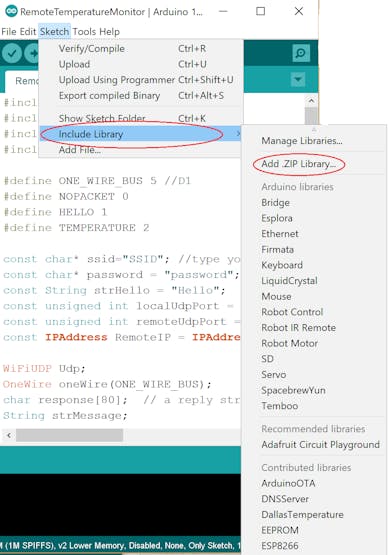
Task: Click the Arduino logo in title bar
Action: [x=11, y=11]
